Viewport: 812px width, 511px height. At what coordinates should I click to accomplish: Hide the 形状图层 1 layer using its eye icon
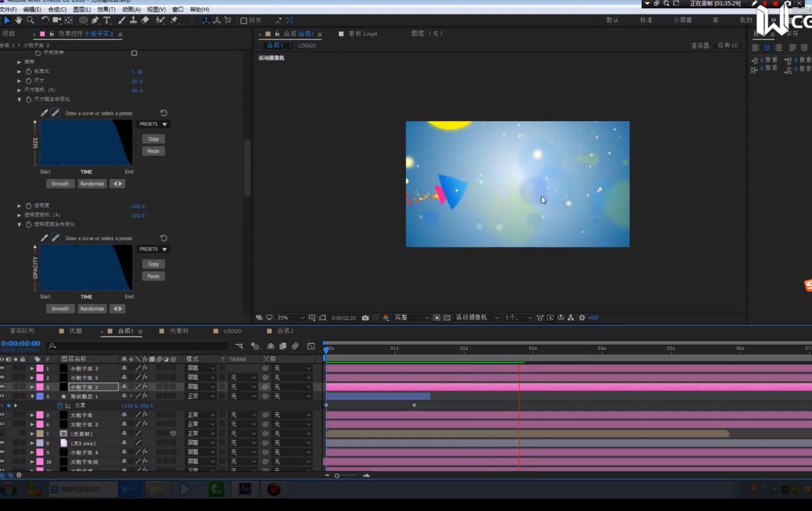(3, 396)
